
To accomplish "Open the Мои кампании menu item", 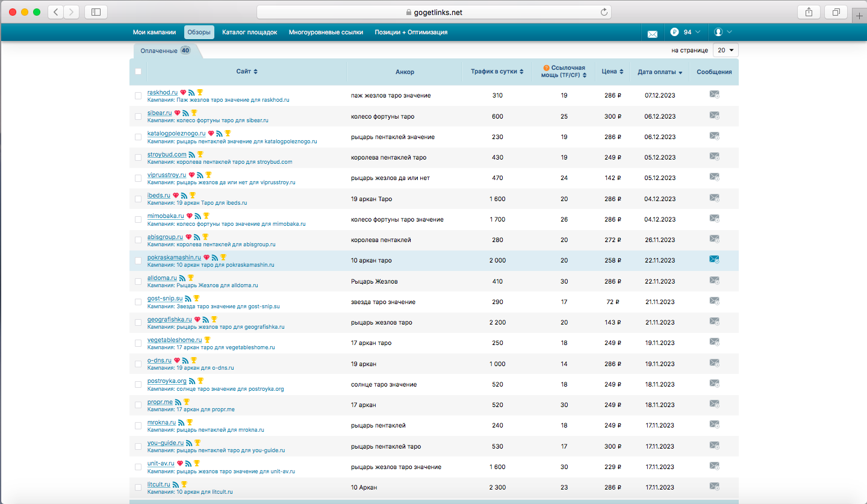I will tap(154, 32).
